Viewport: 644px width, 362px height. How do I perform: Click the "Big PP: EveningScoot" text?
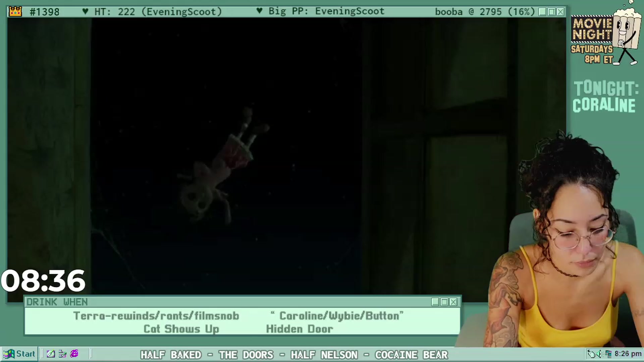pos(326,11)
